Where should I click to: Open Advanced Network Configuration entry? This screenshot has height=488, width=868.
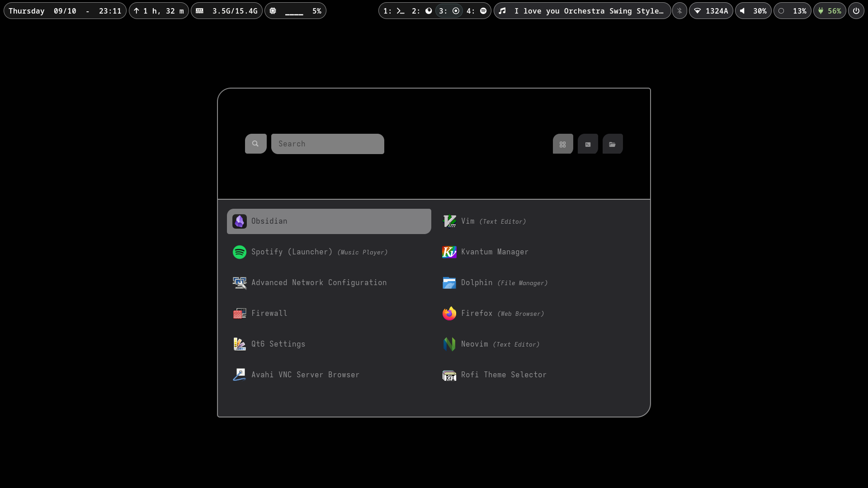[319, 283]
